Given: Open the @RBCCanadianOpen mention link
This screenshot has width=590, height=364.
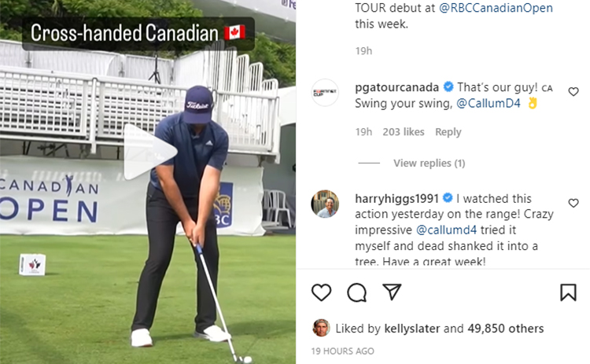Looking at the screenshot, I should click(496, 8).
